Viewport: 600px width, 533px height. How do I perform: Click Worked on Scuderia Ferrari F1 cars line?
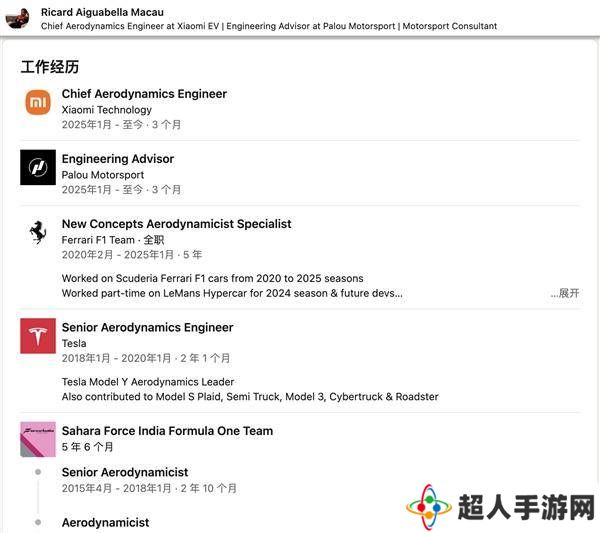pos(212,278)
